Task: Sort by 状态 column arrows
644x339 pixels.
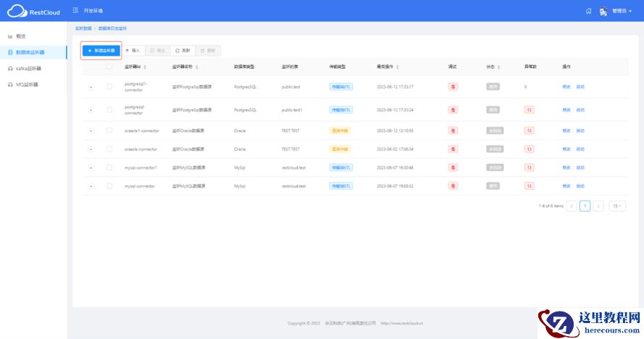Action: tap(498, 67)
